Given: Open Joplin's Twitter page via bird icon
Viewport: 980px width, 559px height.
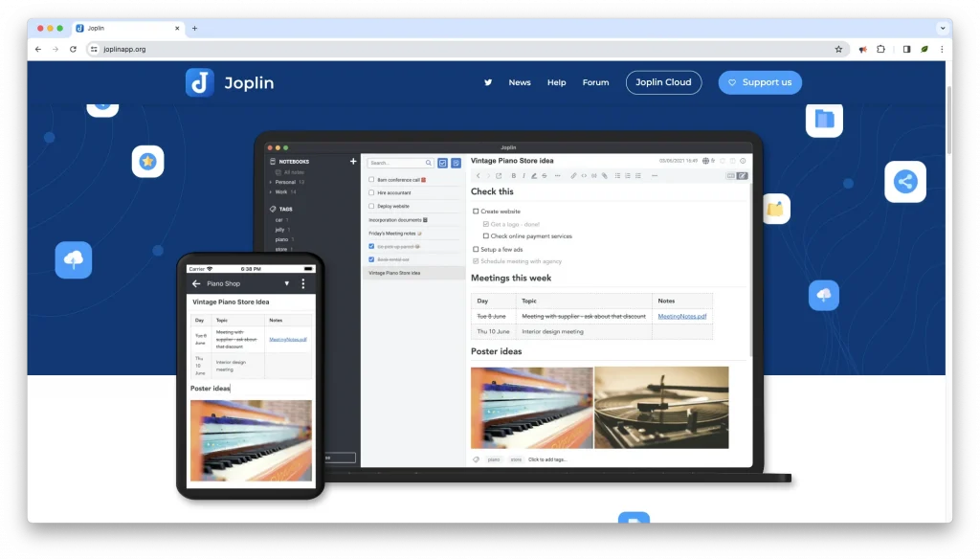Looking at the screenshot, I should click(488, 82).
